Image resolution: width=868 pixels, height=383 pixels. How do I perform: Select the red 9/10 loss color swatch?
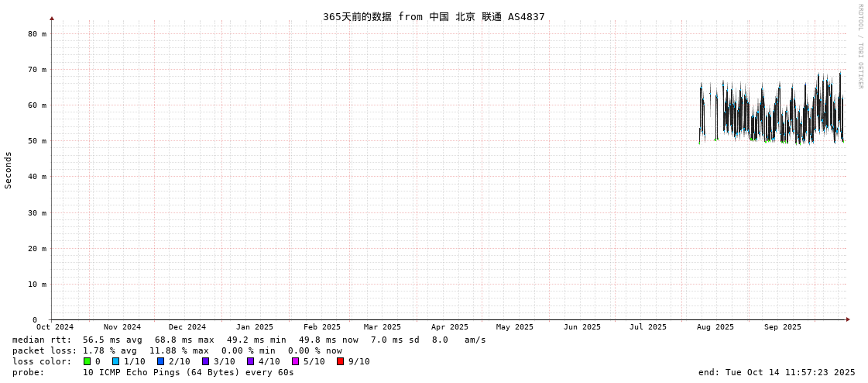(341, 361)
